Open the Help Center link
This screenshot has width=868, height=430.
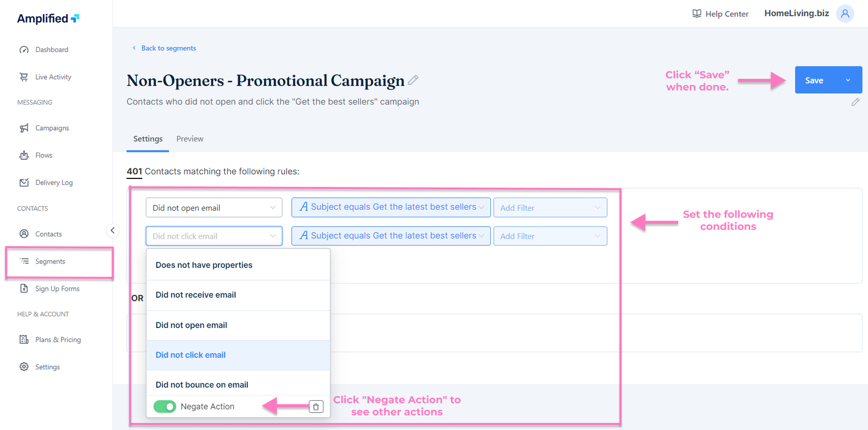pyautogui.click(x=720, y=14)
